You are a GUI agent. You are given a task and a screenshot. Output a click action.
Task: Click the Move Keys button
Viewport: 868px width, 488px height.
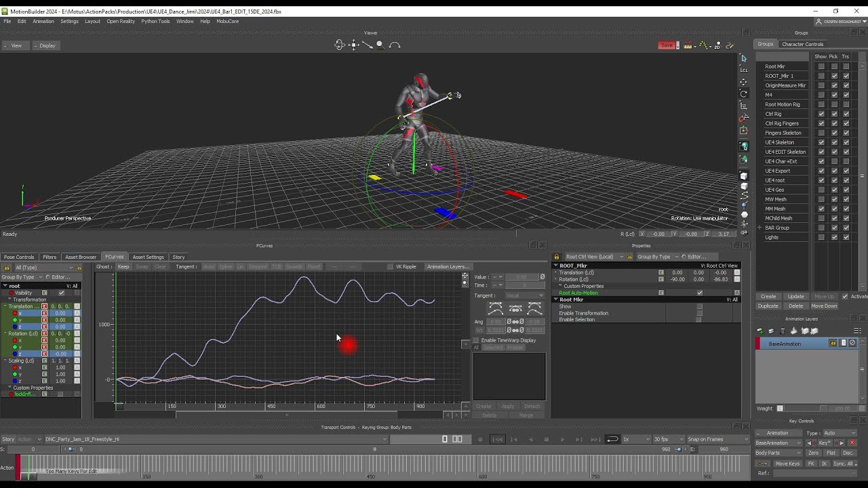click(x=787, y=464)
